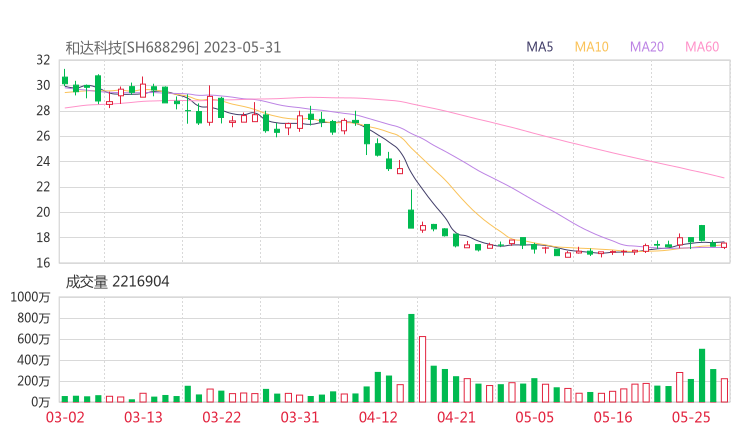This screenshot has width=740, height=440.
Task: Click the tallest hollow red volume bar
Action: [422, 369]
